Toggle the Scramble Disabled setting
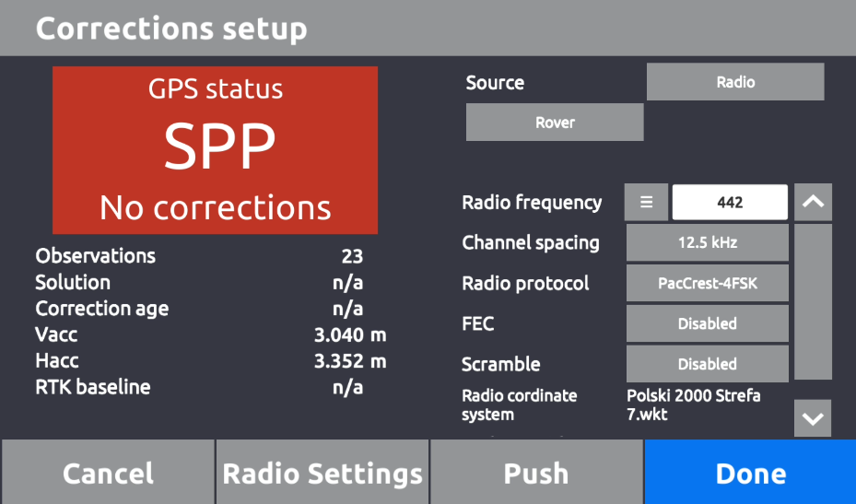The image size is (856, 504). [x=707, y=364]
